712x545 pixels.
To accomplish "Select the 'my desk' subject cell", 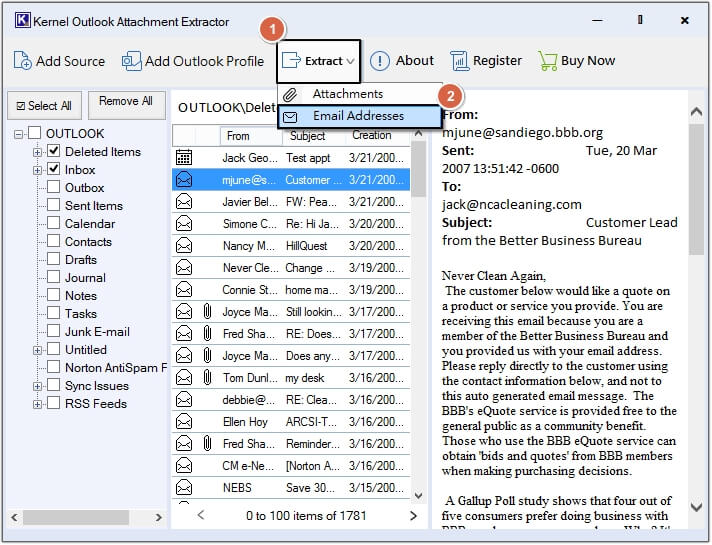I will 313,378.
